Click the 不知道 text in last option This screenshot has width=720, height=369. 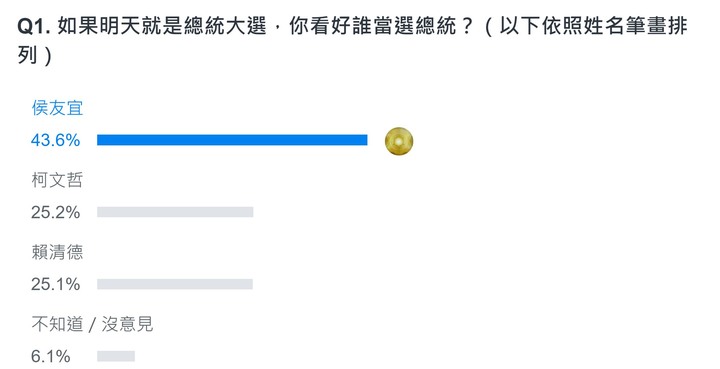[x=57, y=324]
